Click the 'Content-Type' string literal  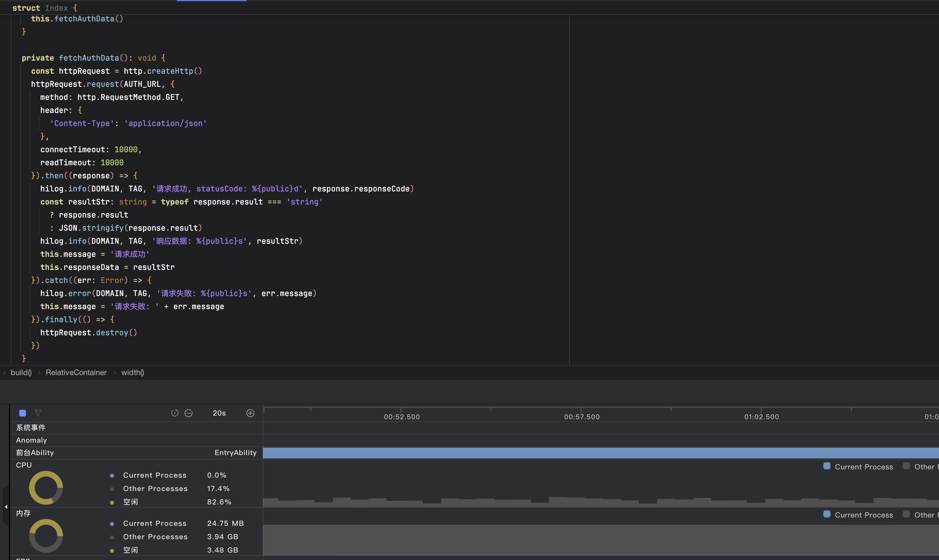click(x=82, y=123)
